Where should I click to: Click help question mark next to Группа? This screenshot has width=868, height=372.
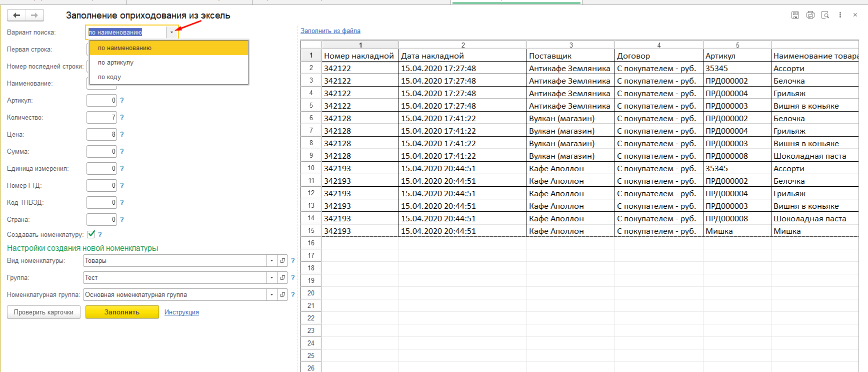click(293, 277)
